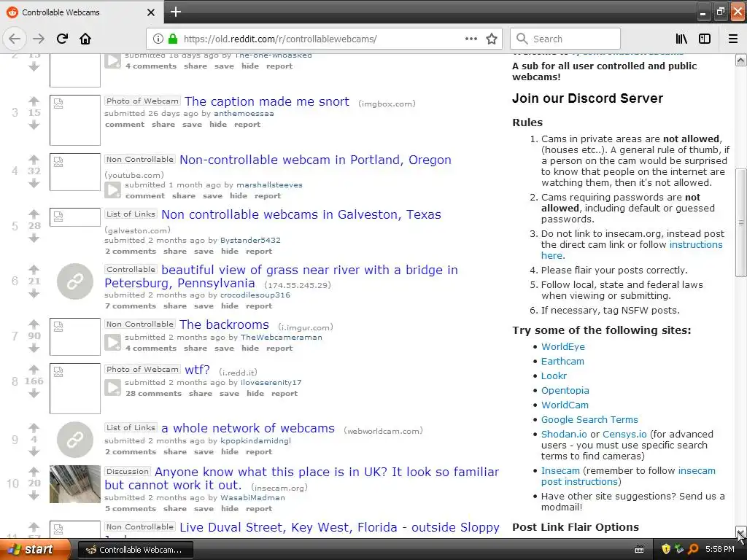
Task: Click the green padlock security icon
Action: (173, 39)
